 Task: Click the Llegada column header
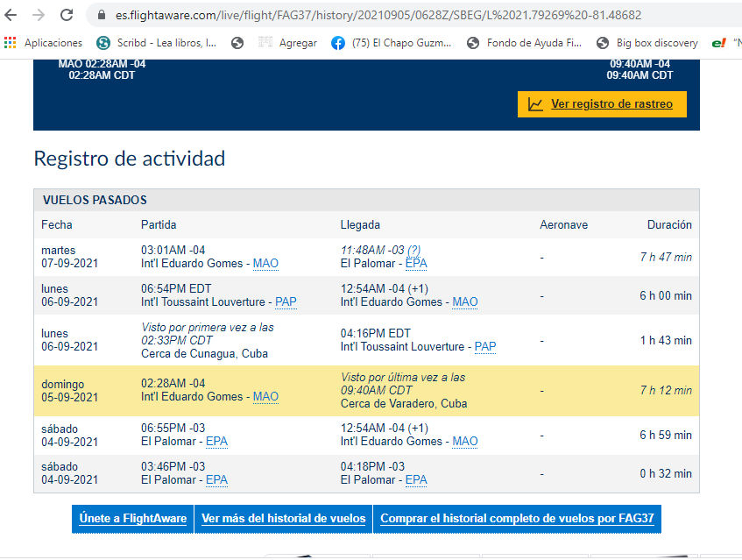(360, 225)
